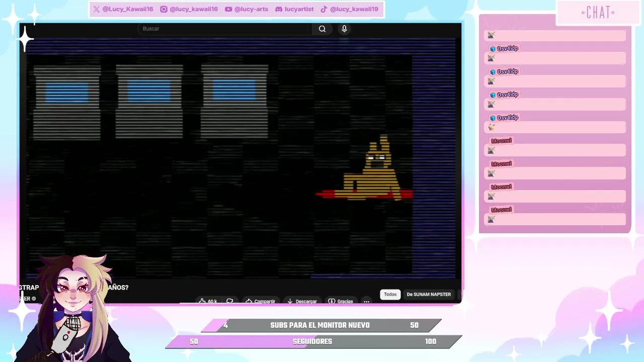Click the Descargar download button
This screenshot has width=644, height=362.
(x=302, y=301)
